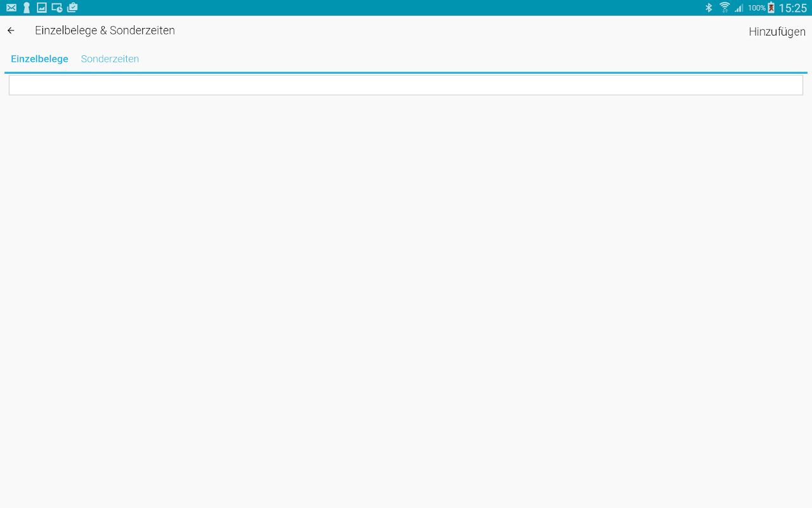Tap the Einzelbelege & Sonderzeiten title

click(105, 30)
